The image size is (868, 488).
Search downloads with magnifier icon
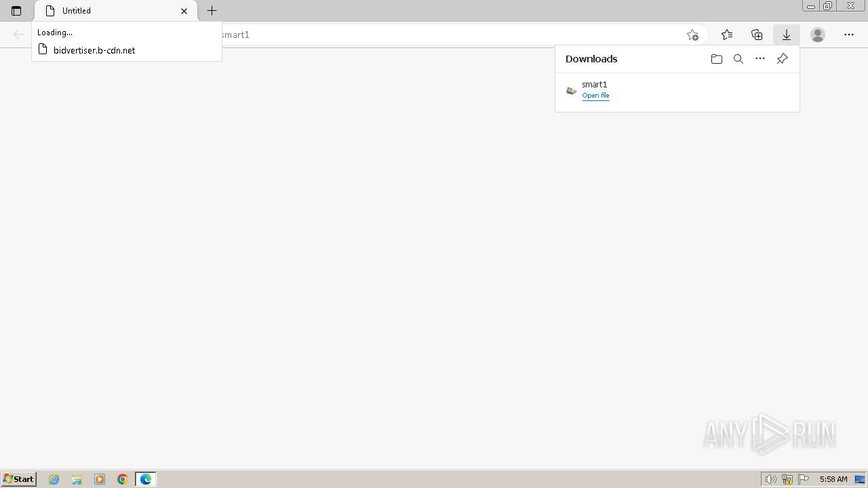(738, 59)
